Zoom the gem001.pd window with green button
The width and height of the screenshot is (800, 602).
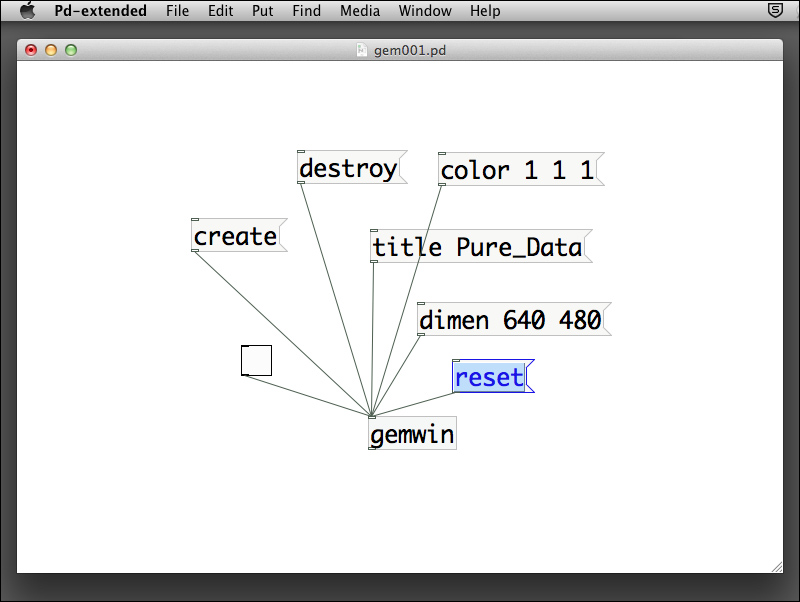point(71,50)
